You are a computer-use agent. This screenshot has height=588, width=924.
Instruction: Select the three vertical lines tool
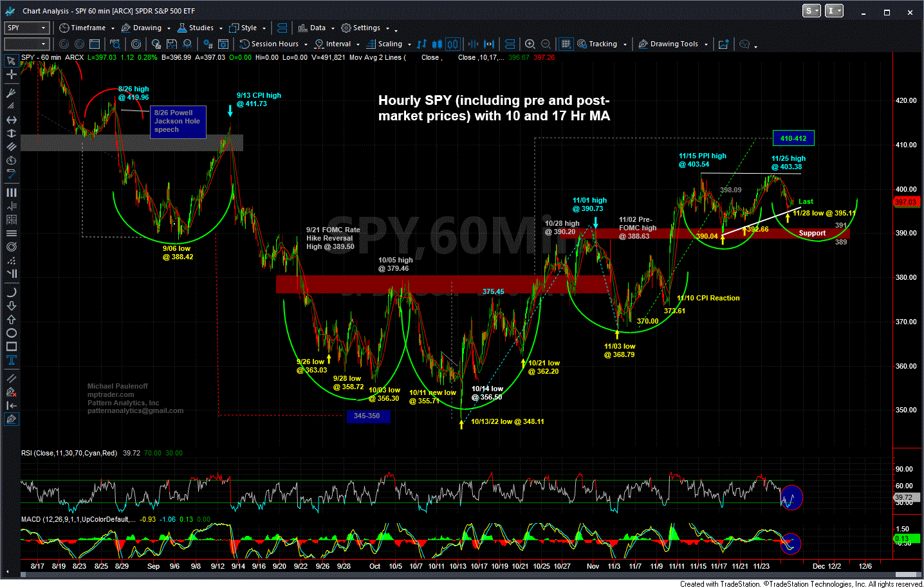click(x=11, y=192)
